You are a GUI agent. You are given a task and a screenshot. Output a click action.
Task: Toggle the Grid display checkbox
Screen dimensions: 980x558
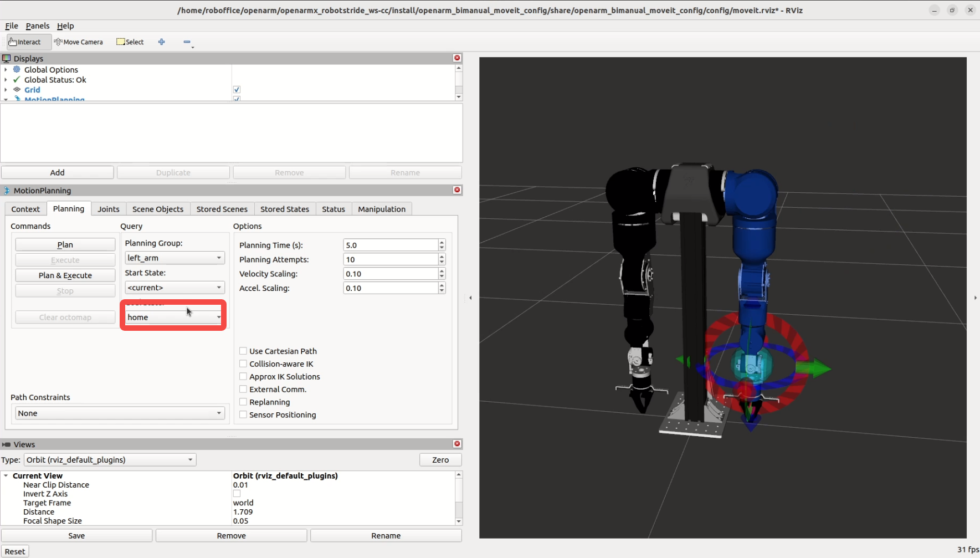(237, 90)
